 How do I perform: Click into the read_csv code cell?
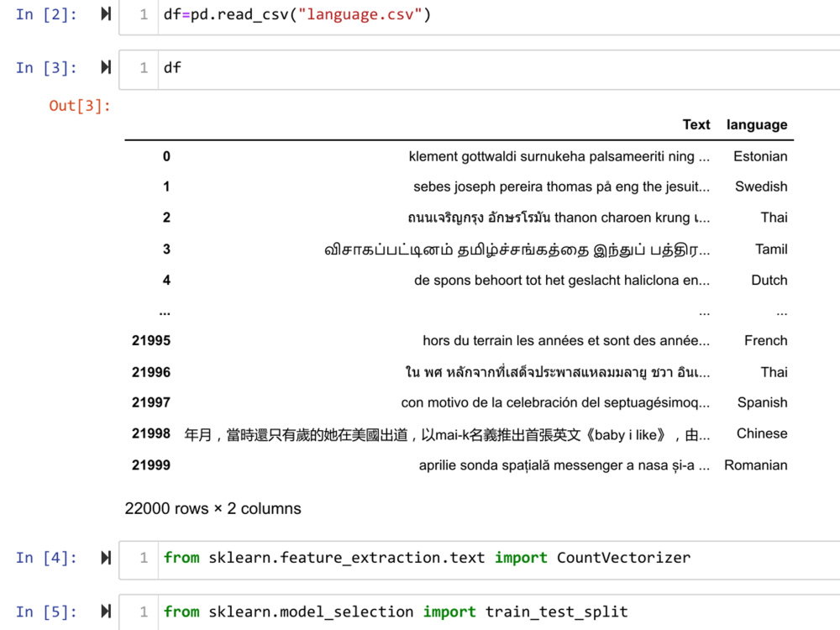480,16
